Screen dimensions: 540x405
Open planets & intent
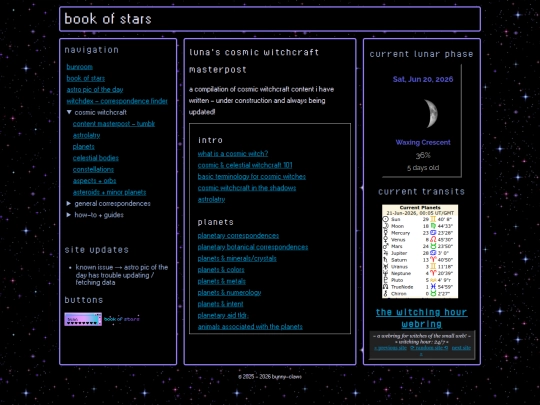coord(220,304)
